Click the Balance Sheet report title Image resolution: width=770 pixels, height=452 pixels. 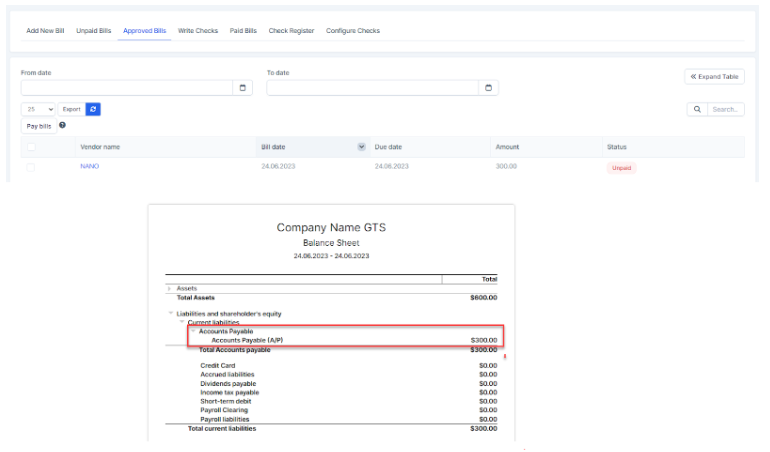pos(331,243)
